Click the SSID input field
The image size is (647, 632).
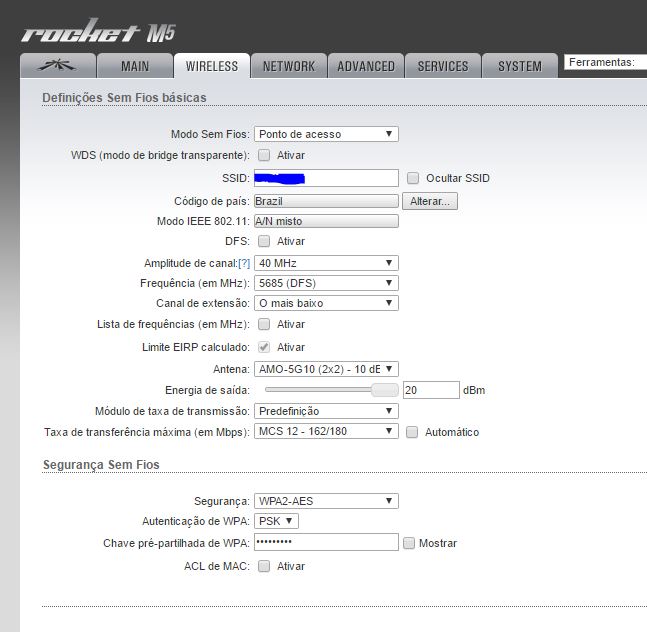(326, 178)
